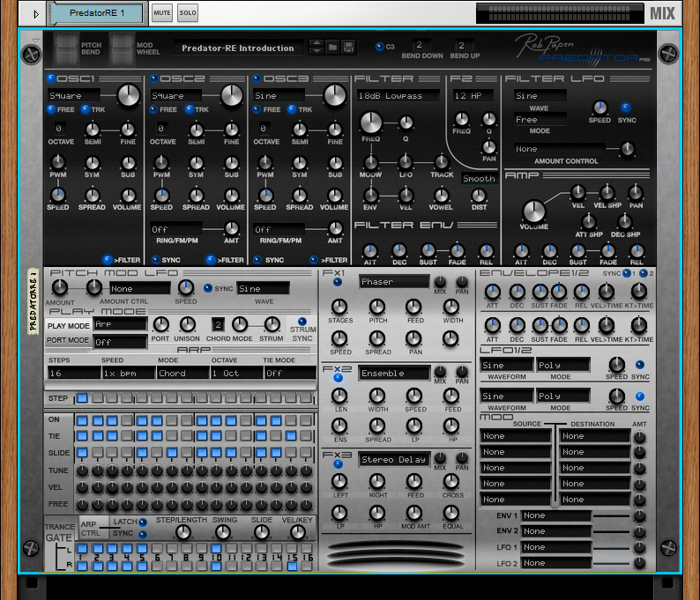The width and height of the screenshot is (700, 600).
Task: Click the OSC1 SUB knob
Action: click(128, 163)
